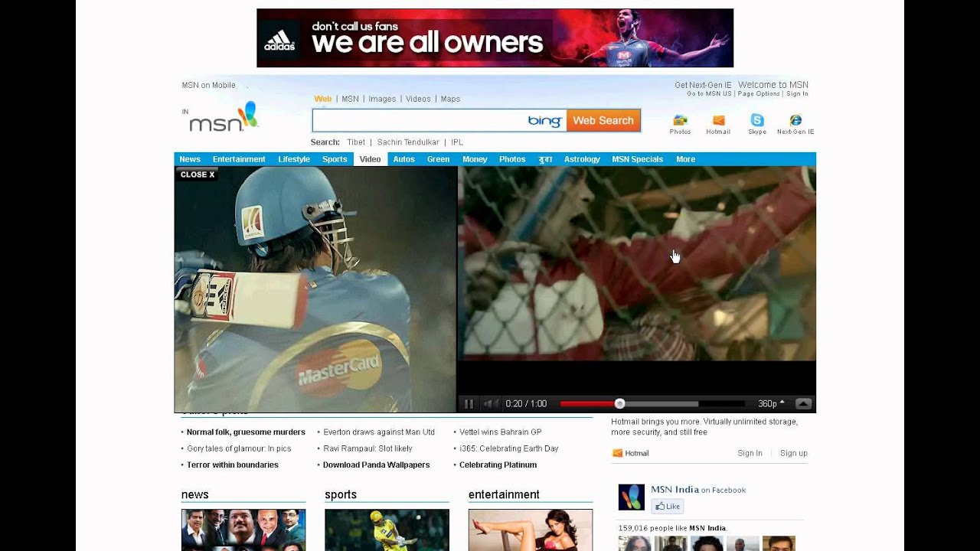Click the Adidas banner advertisement
980x551 pixels.
click(495, 38)
